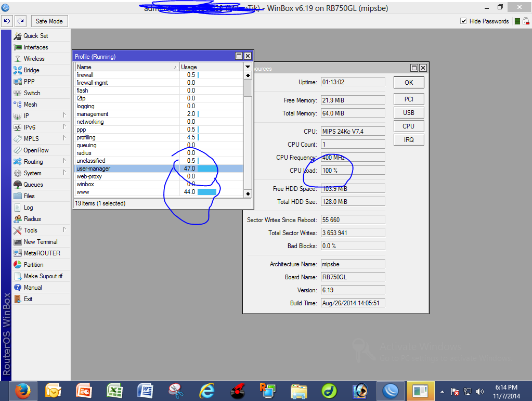Click the Exit door icon
The width and height of the screenshot is (532, 401).
[18, 299]
